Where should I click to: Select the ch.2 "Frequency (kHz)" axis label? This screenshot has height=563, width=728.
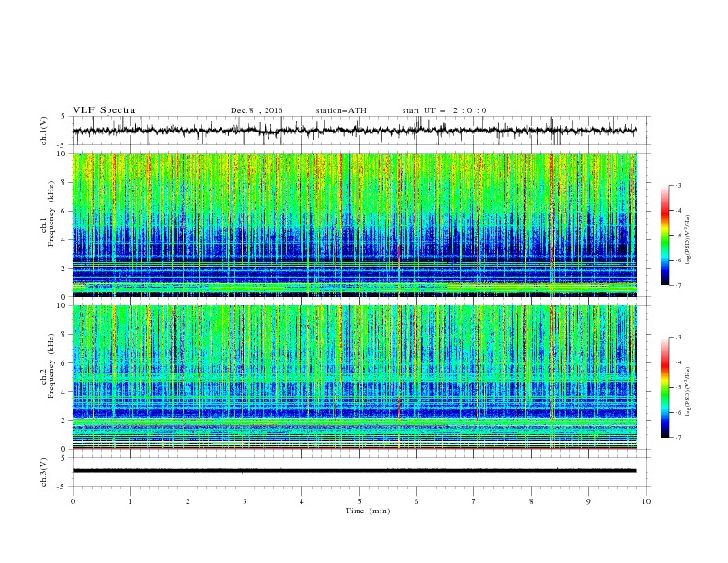pyautogui.click(x=51, y=366)
